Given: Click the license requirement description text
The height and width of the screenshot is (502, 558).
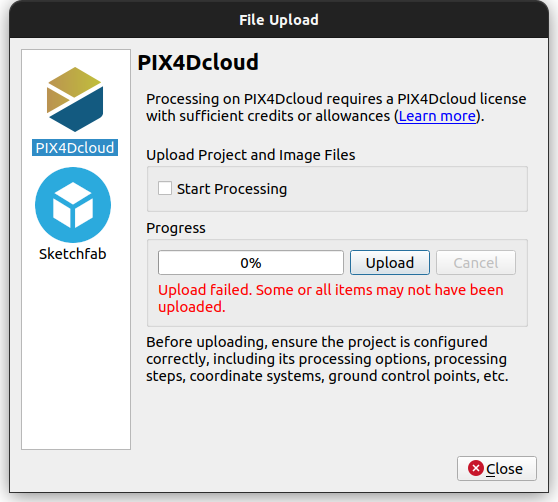Looking at the screenshot, I should (x=336, y=107).
